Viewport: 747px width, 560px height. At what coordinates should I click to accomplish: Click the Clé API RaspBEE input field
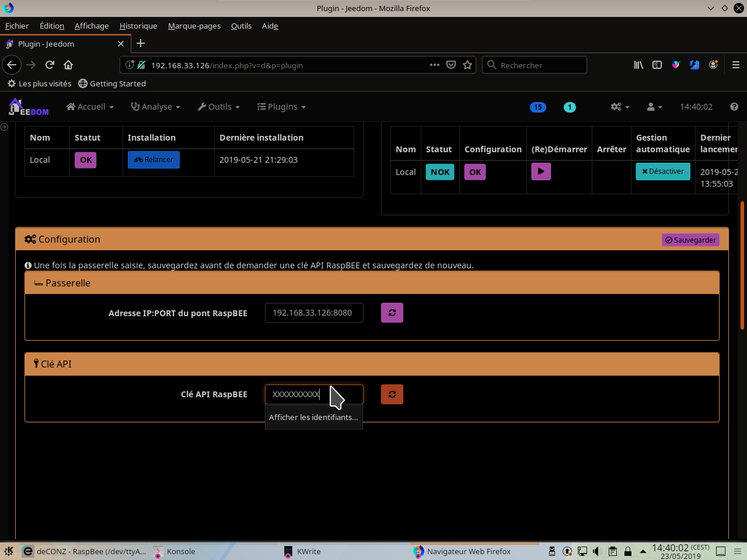point(314,394)
